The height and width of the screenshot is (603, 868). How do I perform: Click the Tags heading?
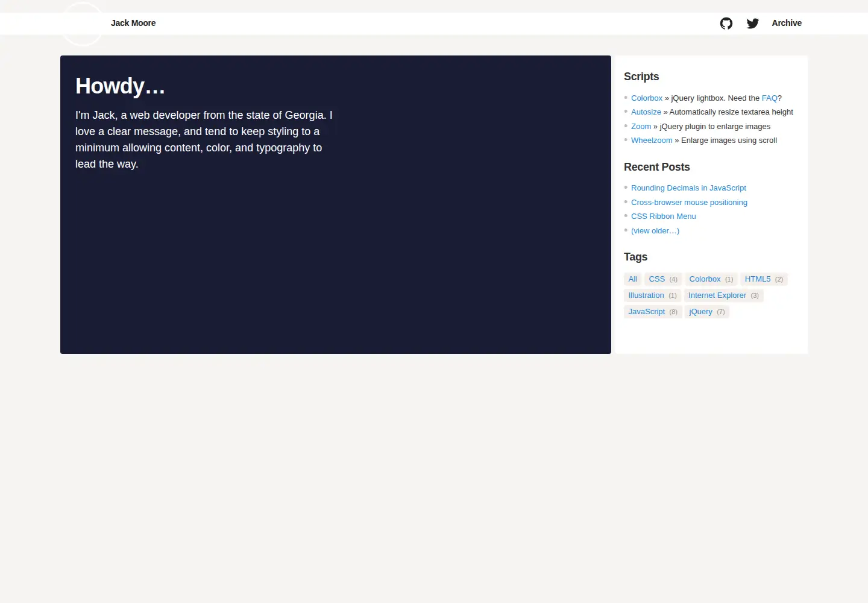click(635, 257)
